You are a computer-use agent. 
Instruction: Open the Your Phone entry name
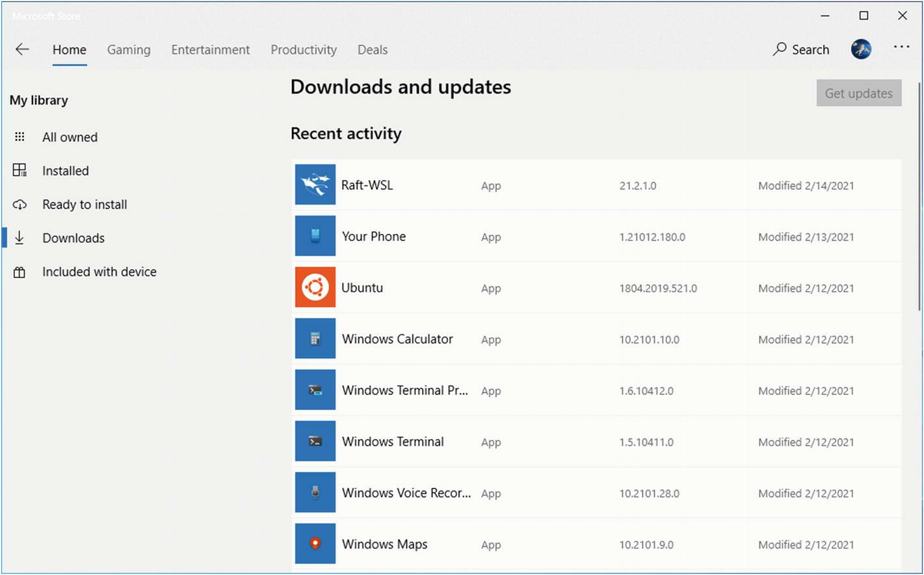pos(374,236)
